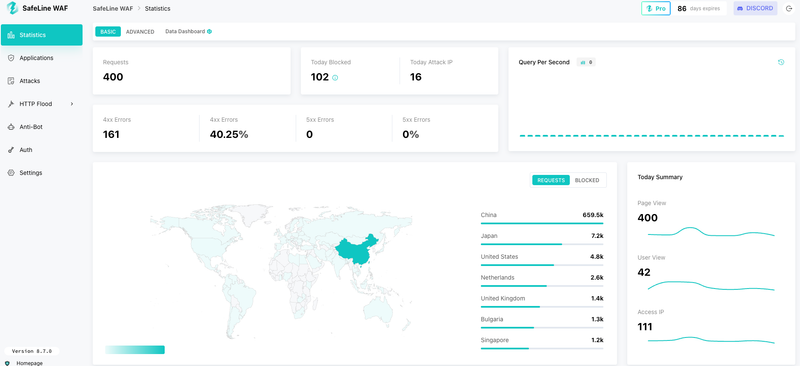The width and height of the screenshot is (800, 366).
Task: Click the Discord logo icon
Action: point(740,9)
